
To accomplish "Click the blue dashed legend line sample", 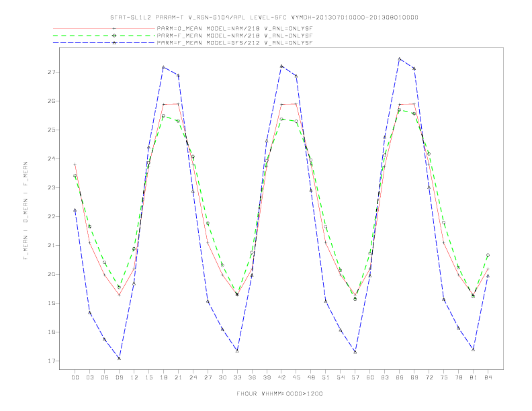I will (104, 43).
